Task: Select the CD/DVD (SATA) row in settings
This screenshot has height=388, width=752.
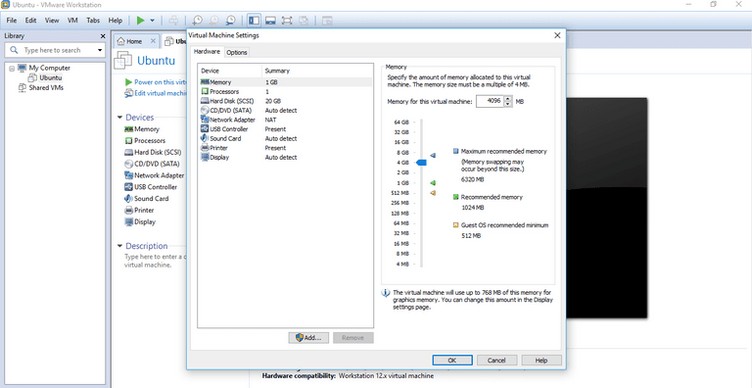Action: 285,110
